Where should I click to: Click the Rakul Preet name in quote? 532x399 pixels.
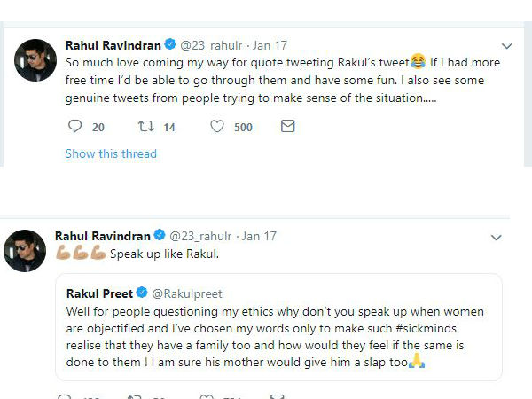(x=102, y=293)
